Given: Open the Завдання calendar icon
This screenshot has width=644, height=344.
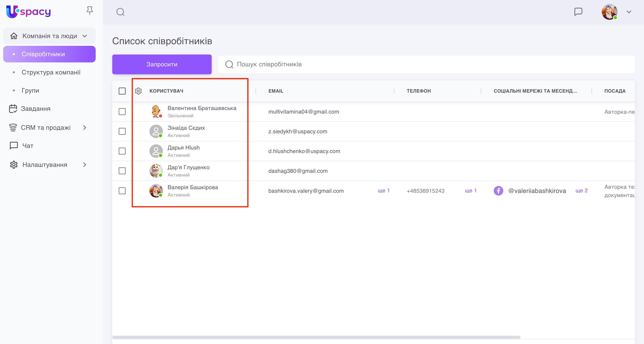Looking at the screenshot, I should click(x=13, y=109).
